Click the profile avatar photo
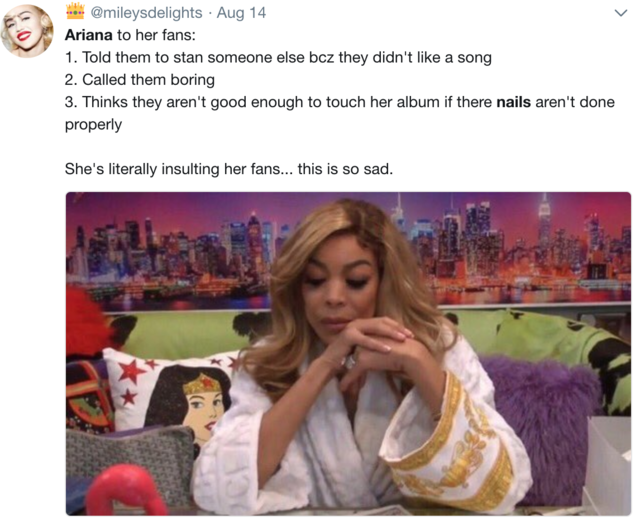640x528 pixels. pos(27,31)
